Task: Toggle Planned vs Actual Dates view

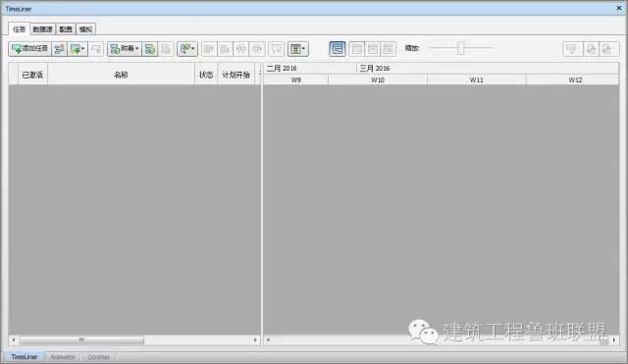Action: pos(389,49)
